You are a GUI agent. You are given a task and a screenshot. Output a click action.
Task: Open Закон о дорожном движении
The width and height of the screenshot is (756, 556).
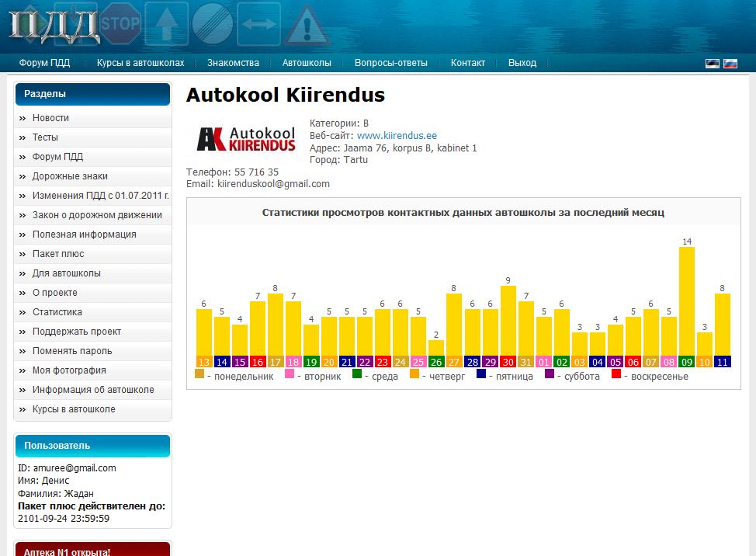click(92, 215)
